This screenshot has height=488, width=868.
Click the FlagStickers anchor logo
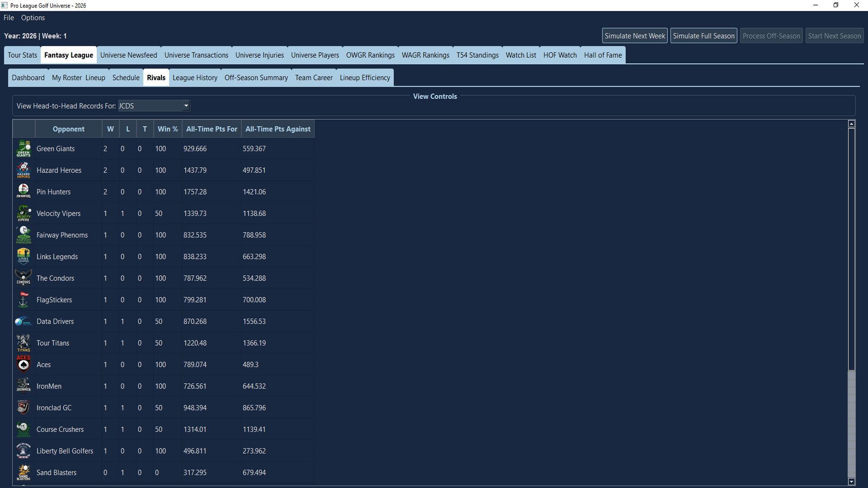tap(24, 299)
